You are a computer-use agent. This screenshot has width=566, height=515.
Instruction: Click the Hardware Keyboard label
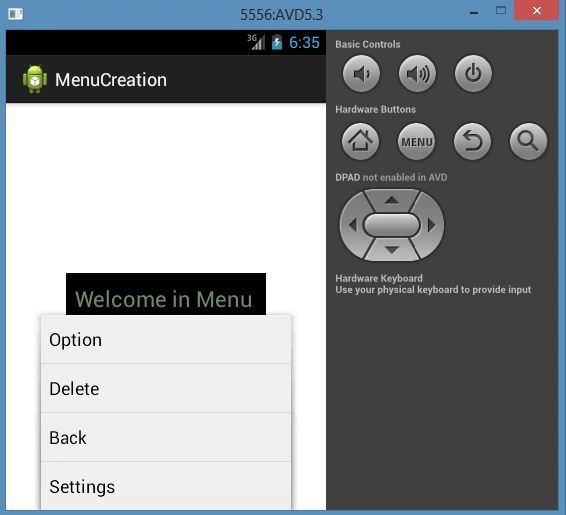(x=379, y=278)
